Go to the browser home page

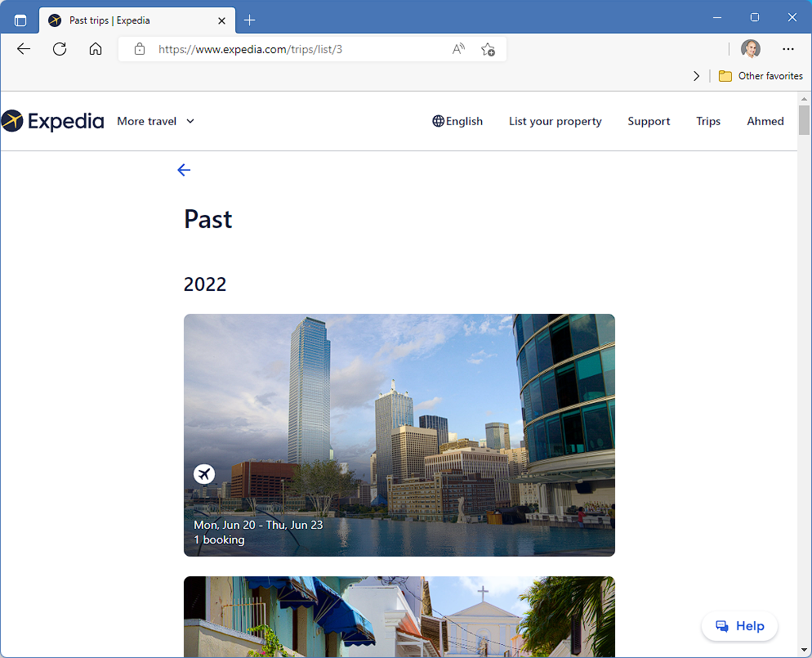tap(96, 49)
